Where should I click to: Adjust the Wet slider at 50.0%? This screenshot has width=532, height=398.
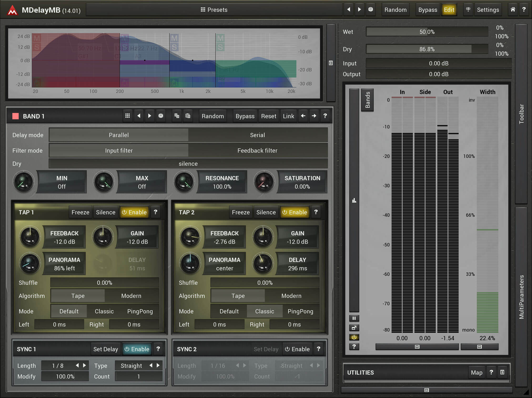(x=427, y=32)
